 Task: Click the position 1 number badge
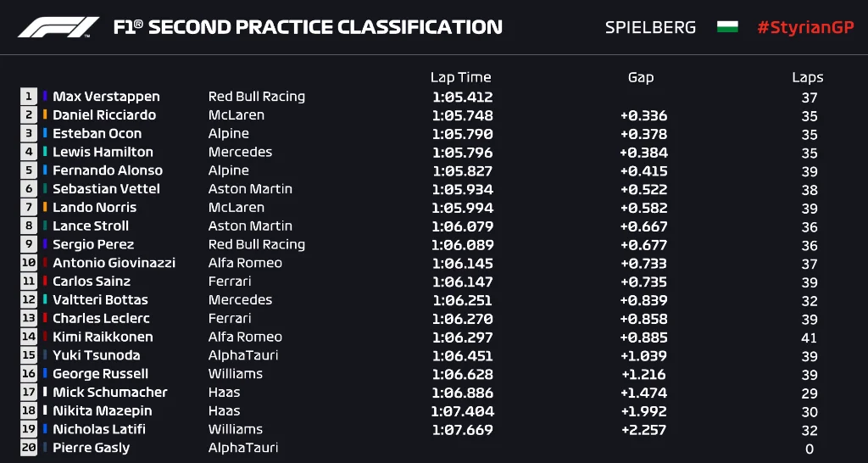(x=30, y=97)
